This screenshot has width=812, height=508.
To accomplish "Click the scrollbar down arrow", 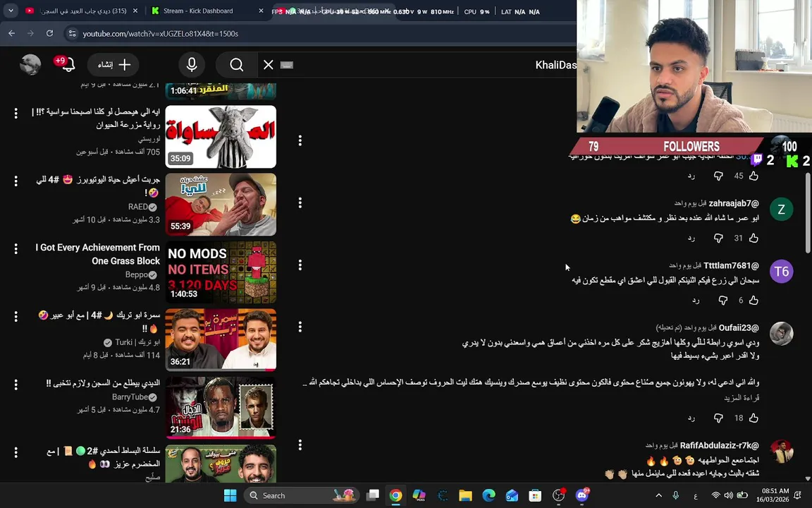I will point(807,478).
